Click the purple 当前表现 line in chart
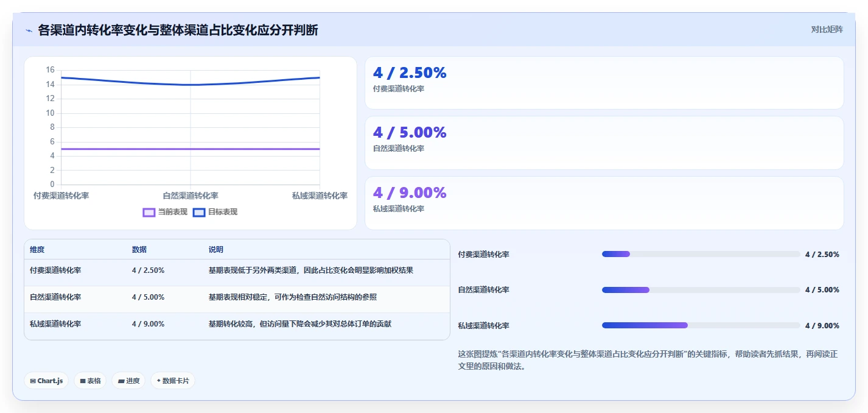 pos(191,149)
